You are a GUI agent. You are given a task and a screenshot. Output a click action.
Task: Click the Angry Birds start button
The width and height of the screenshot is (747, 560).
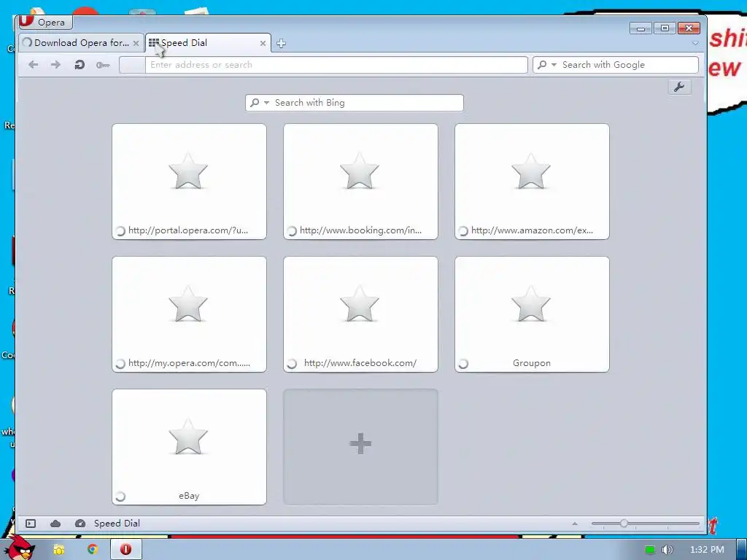point(20,548)
